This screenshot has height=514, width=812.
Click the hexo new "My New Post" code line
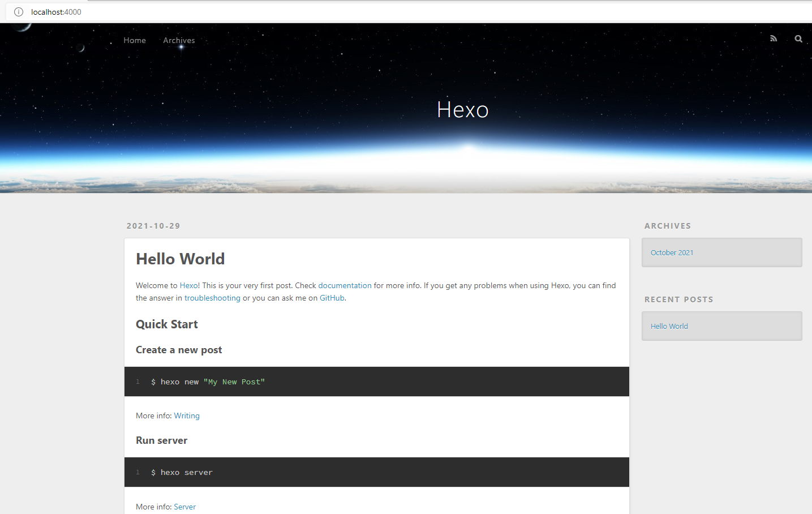(208, 382)
